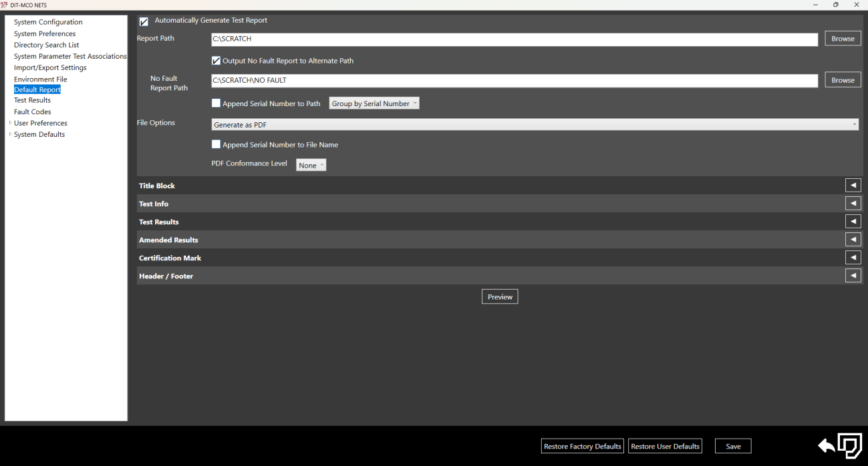Click the back arrow icon

click(827, 445)
